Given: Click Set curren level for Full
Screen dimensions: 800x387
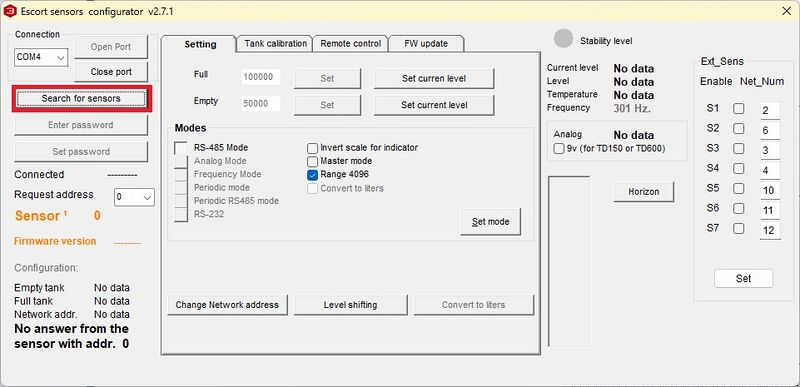Looking at the screenshot, I should pos(434,79).
